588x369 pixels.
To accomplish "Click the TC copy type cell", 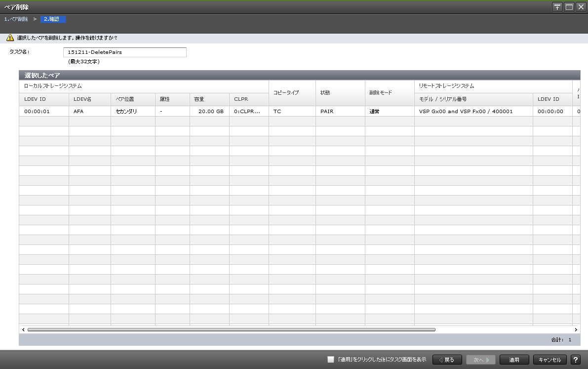I will [x=292, y=111].
